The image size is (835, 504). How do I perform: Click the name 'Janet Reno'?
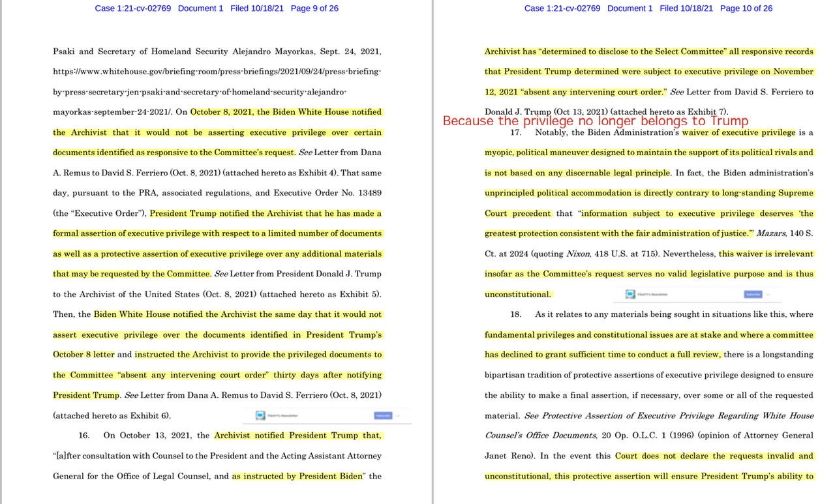506,456
